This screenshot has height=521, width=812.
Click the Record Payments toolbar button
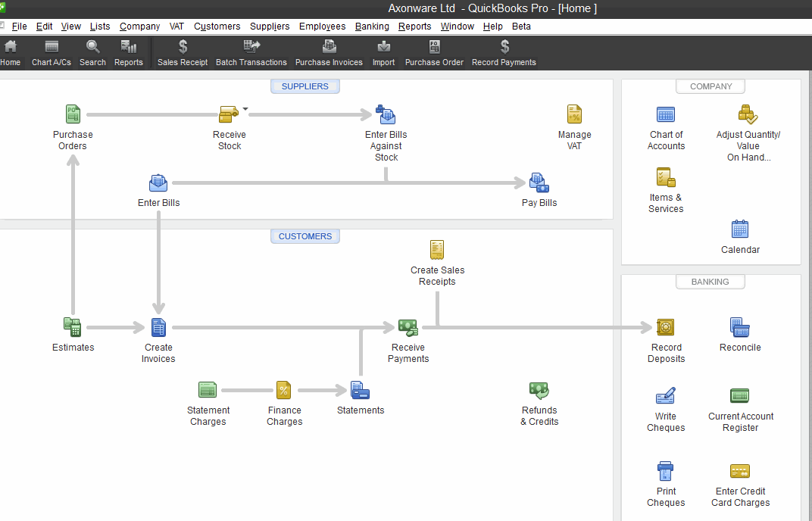pos(504,53)
